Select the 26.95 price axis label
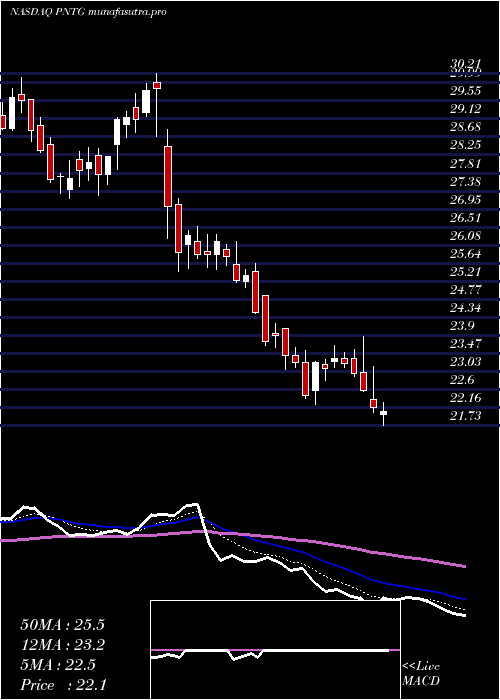This screenshot has width=500, height=700. pos(465,200)
